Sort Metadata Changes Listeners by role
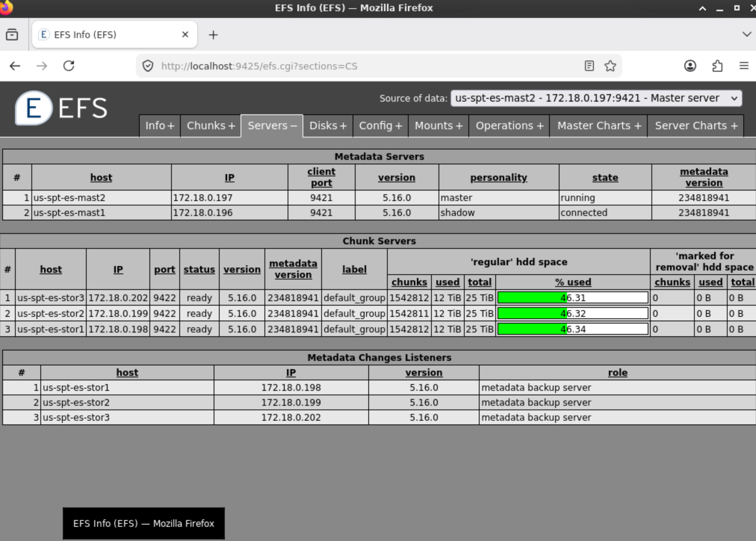Viewport: 756px width, 541px height. [617, 372]
